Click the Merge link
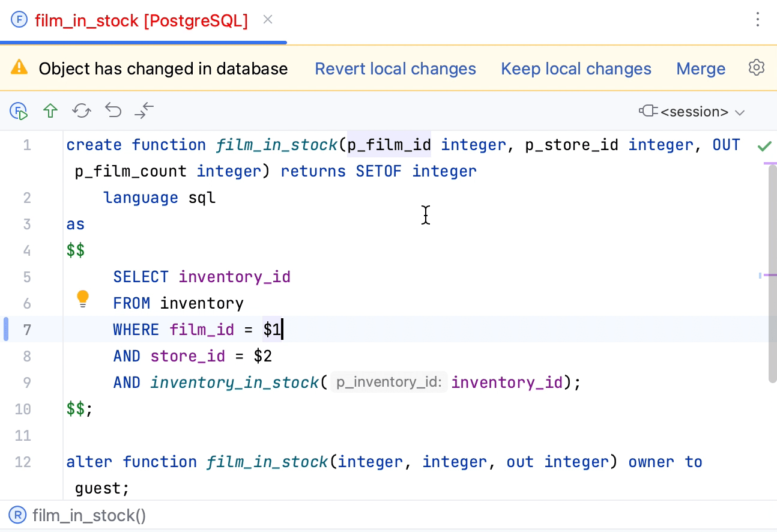 (x=701, y=68)
